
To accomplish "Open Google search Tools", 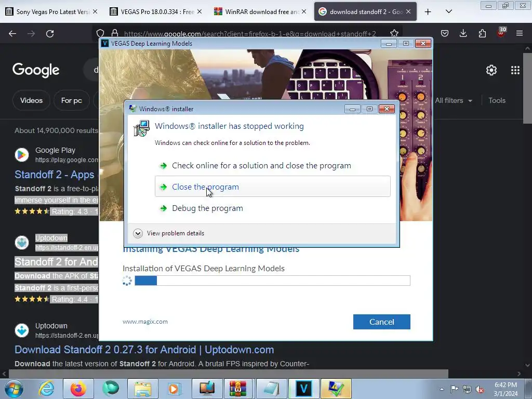I will pyautogui.click(x=497, y=100).
